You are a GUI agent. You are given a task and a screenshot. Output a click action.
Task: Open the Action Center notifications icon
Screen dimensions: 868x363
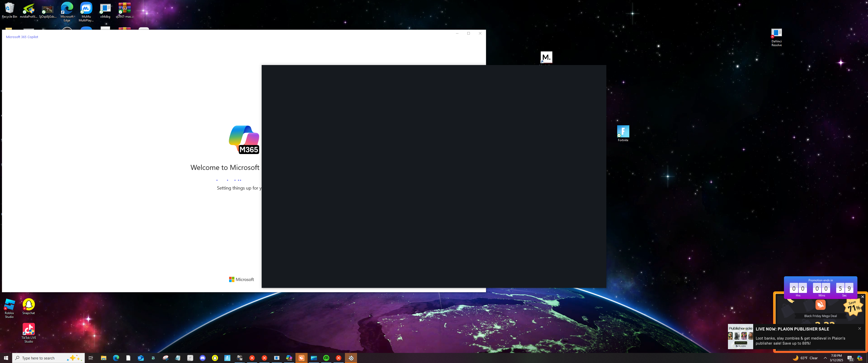tap(850, 358)
